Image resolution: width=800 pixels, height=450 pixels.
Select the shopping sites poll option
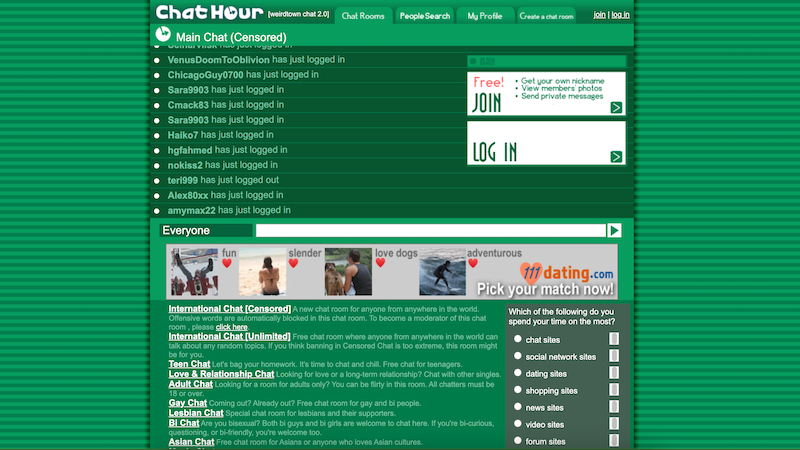point(518,390)
